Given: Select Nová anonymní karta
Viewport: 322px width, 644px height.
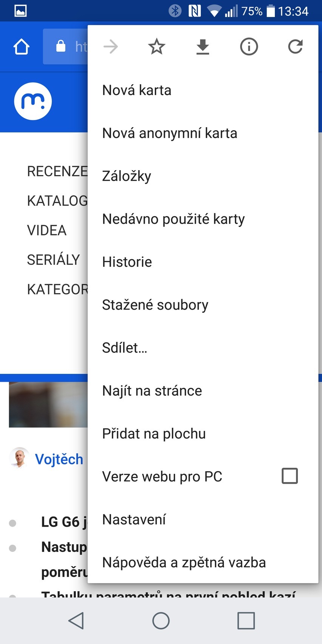Looking at the screenshot, I should pyautogui.click(x=169, y=133).
